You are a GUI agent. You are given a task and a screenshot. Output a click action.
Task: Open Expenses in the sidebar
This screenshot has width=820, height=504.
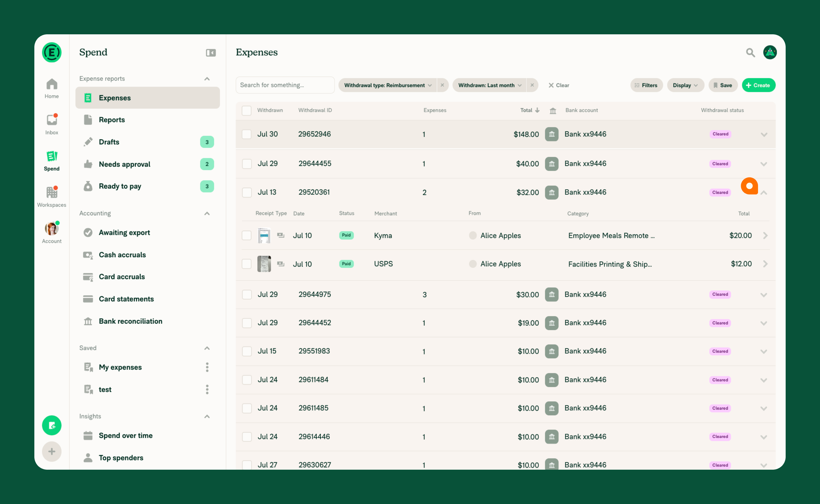148,98
